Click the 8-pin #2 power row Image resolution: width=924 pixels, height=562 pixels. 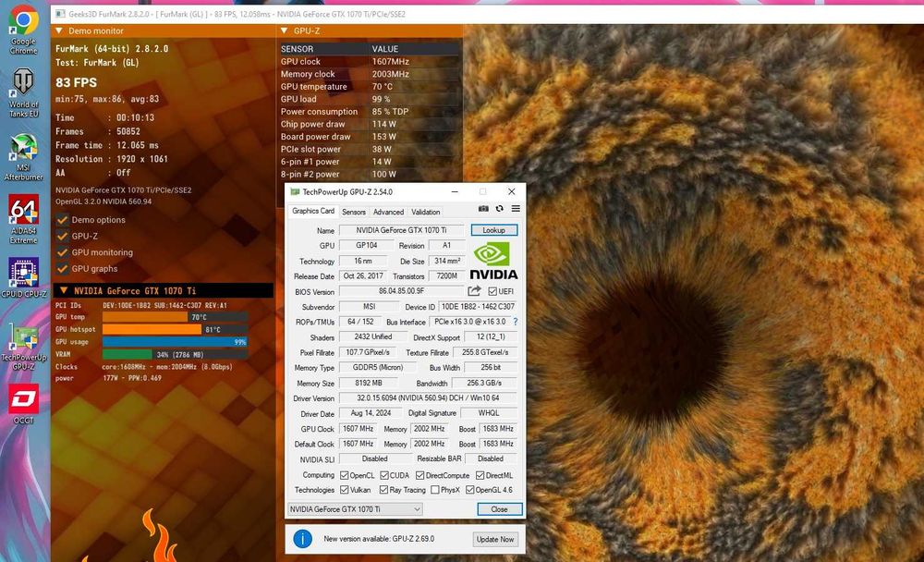[370, 175]
